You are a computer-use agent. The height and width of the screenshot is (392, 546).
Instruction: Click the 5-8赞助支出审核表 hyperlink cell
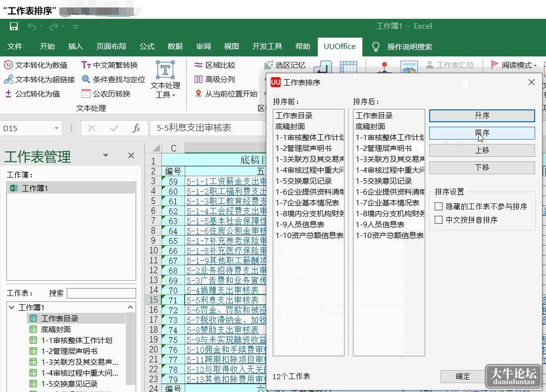[223, 330]
